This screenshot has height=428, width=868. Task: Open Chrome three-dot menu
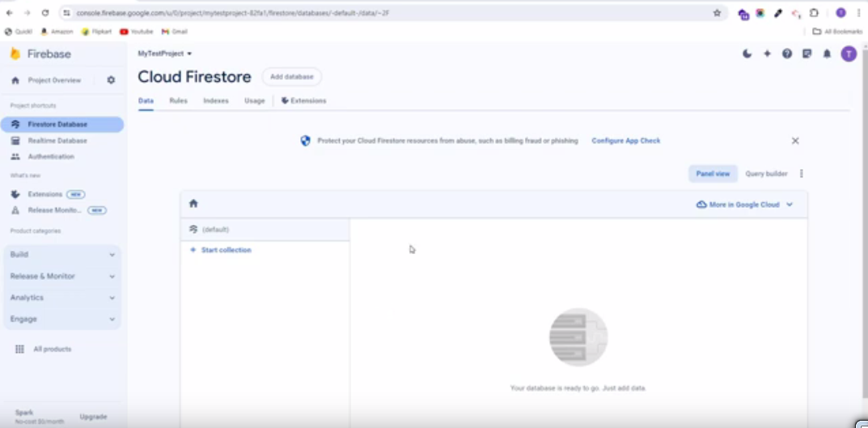tap(858, 13)
